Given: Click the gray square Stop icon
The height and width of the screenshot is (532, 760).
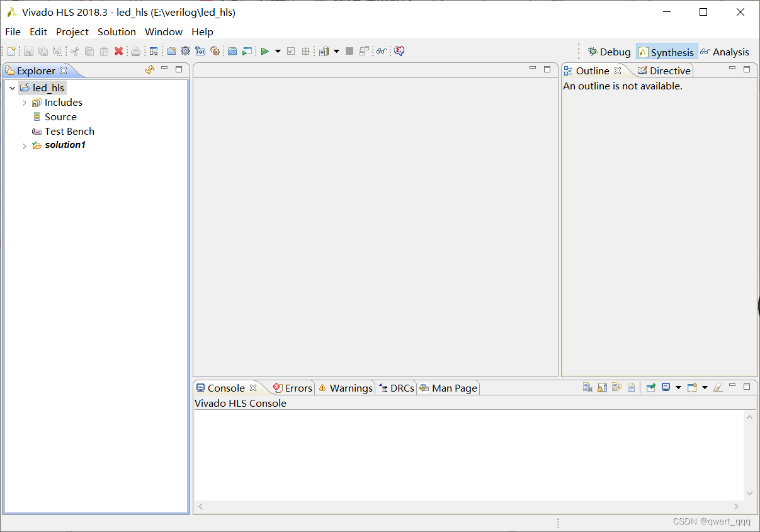Looking at the screenshot, I should pyautogui.click(x=349, y=51).
